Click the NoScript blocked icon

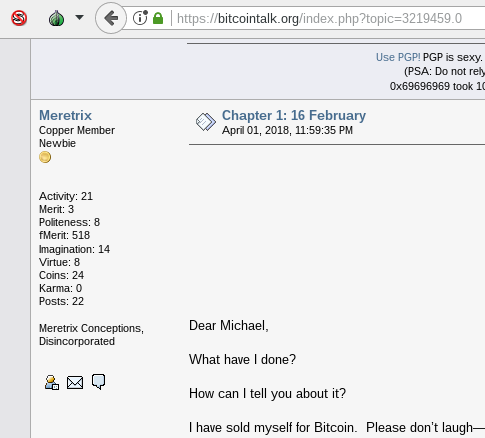[x=19, y=18]
